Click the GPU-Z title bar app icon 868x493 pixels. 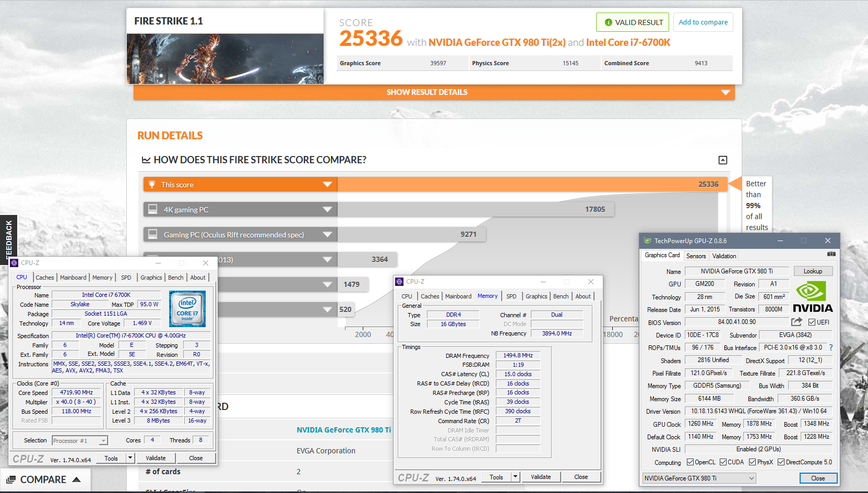pyautogui.click(x=648, y=241)
